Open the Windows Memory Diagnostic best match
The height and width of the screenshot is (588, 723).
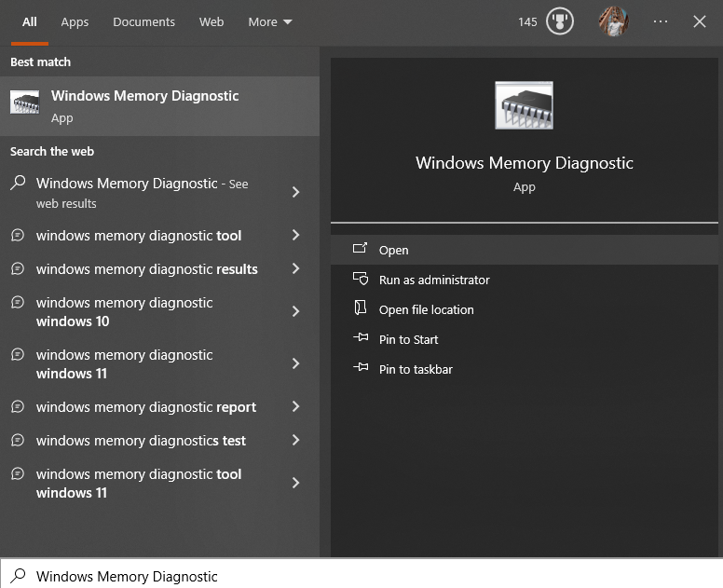(x=159, y=106)
